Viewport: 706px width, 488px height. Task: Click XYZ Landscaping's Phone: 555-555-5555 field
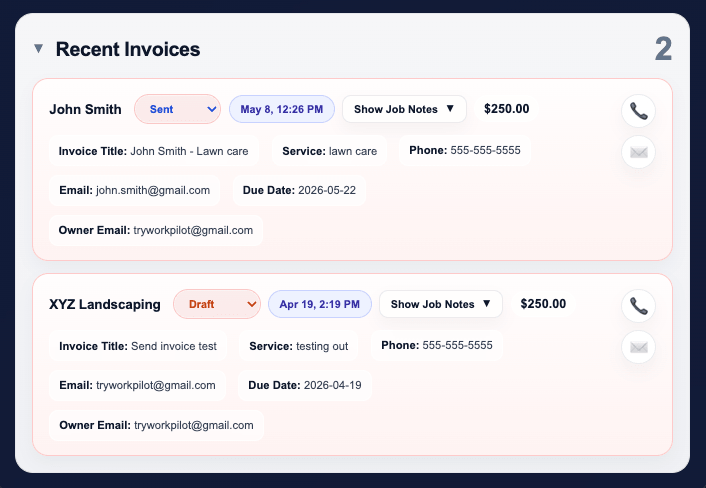pos(437,345)
